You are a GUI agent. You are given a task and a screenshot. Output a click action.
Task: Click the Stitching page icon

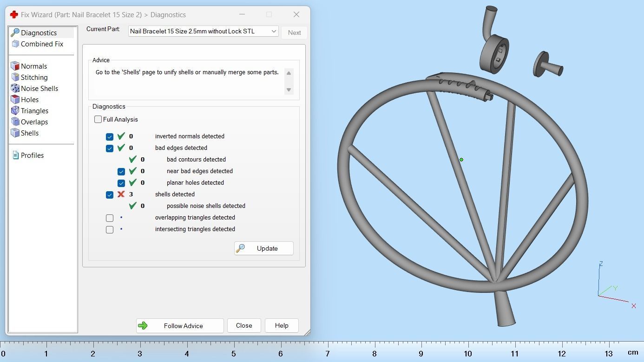coord(15,77)
